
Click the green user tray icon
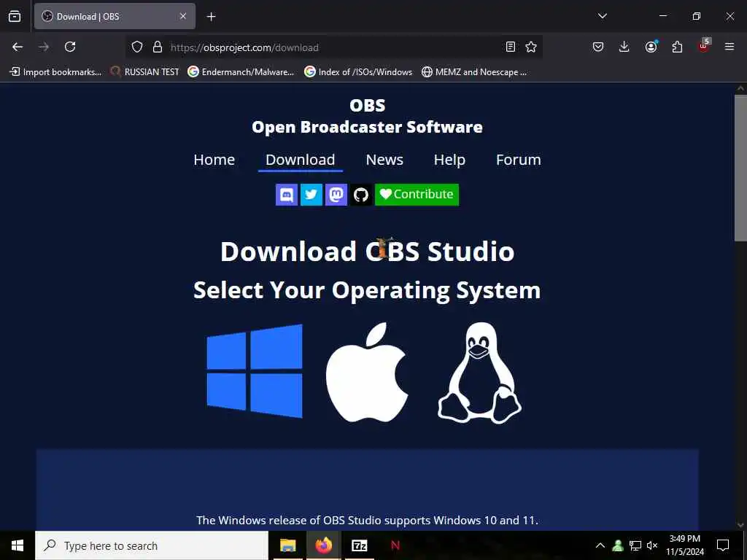coord(618,545)
